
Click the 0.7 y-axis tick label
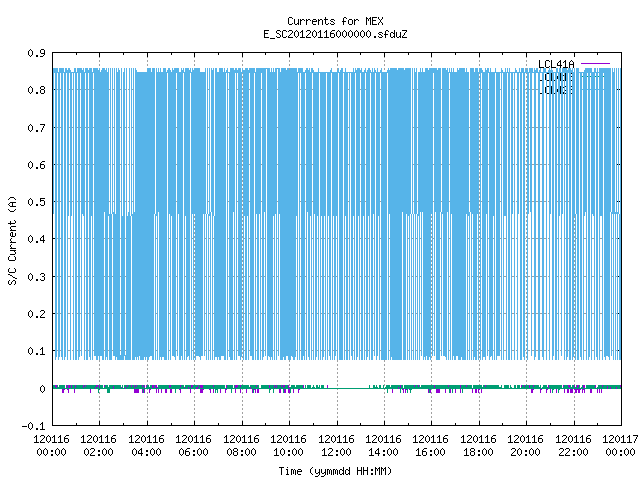coord(36,128)
